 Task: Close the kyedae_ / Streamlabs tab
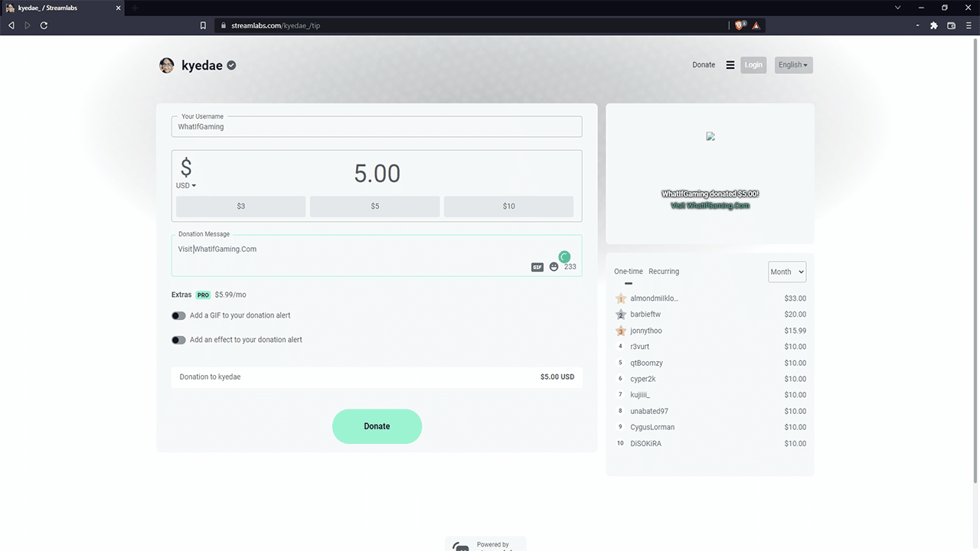click(x=117, y=8)
